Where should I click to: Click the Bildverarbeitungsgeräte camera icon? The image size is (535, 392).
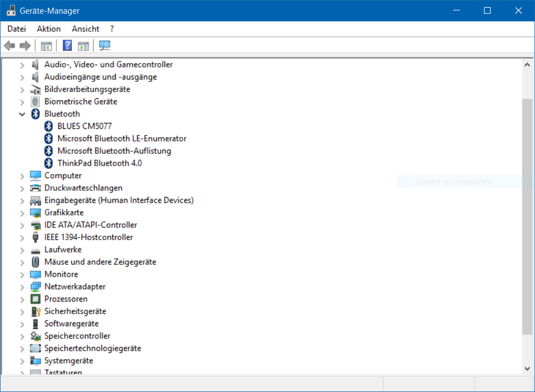click(x=36, y=89)
